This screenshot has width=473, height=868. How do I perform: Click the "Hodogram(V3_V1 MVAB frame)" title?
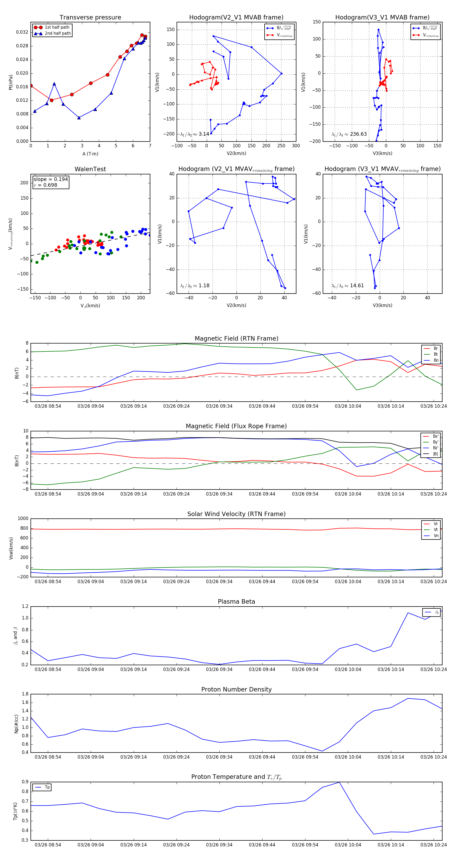point(382,18)
